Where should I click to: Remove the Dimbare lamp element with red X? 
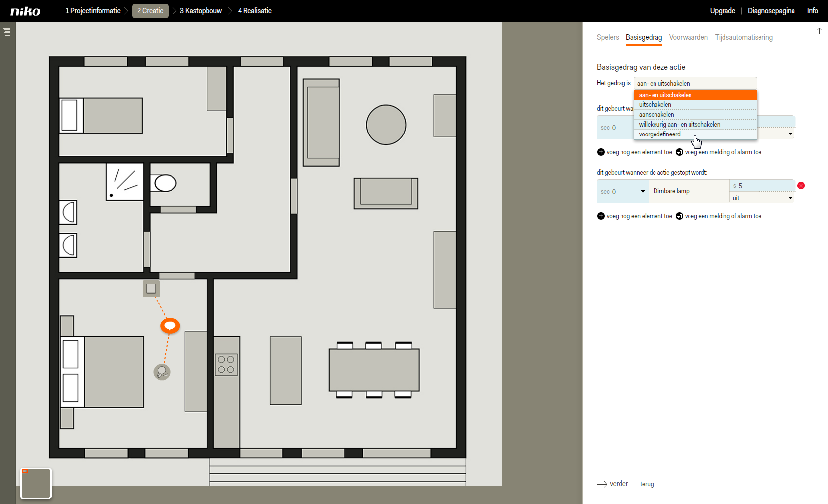pos(801,186)
